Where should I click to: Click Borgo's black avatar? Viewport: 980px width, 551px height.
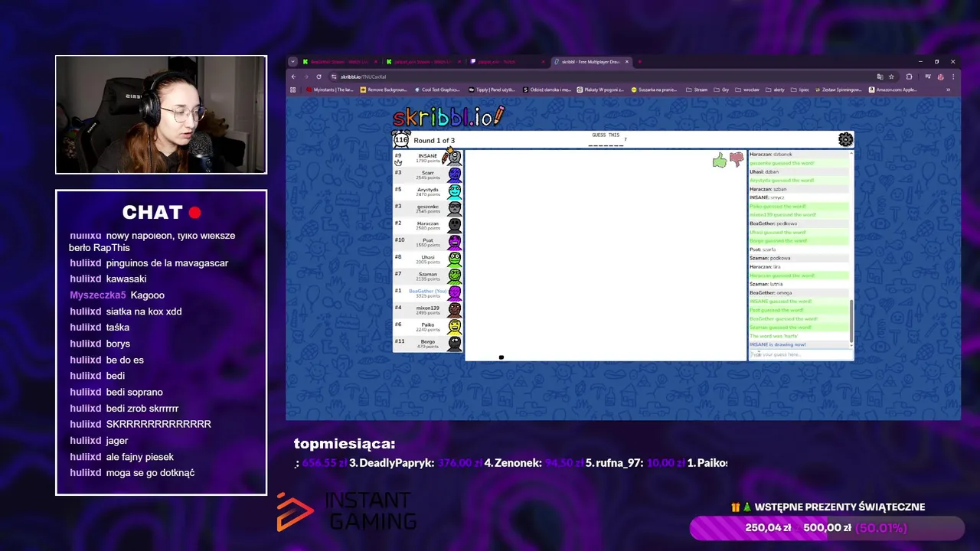(x=455, y=344)
